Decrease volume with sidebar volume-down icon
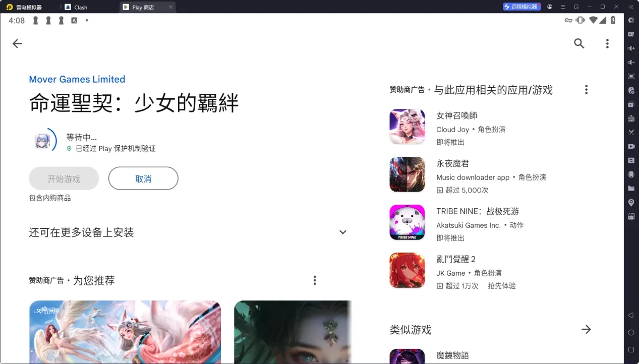This screenshot has width=639, height=364. [631, 63]
